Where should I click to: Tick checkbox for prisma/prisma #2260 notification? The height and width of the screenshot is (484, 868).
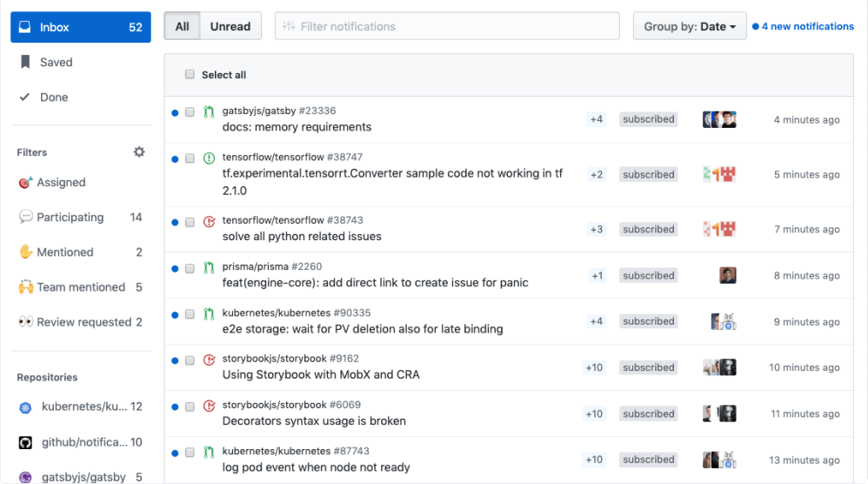[x=190, y=269]
